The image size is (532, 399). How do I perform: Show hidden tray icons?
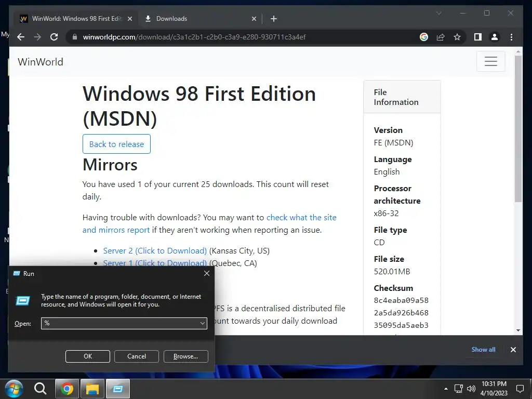(x=446, y=389)
